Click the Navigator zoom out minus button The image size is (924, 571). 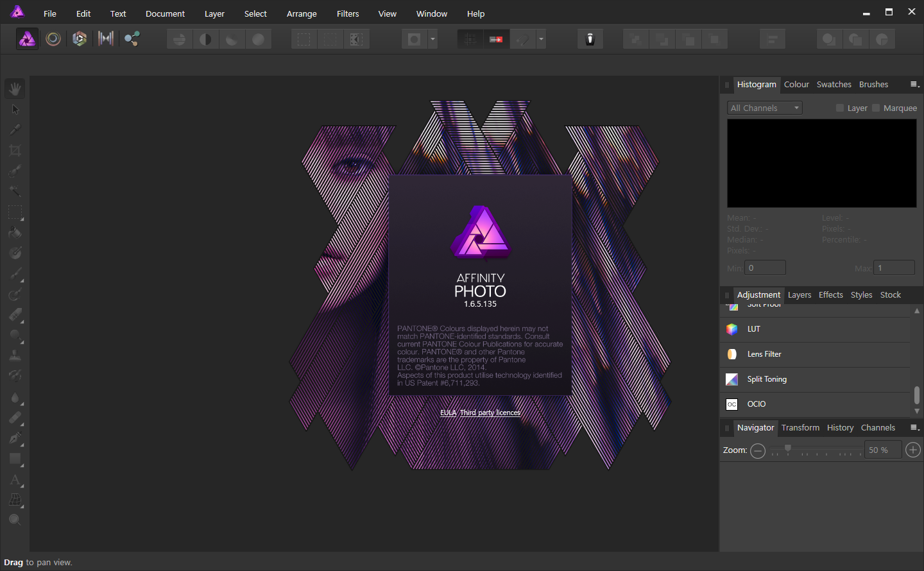click(758, 450)
